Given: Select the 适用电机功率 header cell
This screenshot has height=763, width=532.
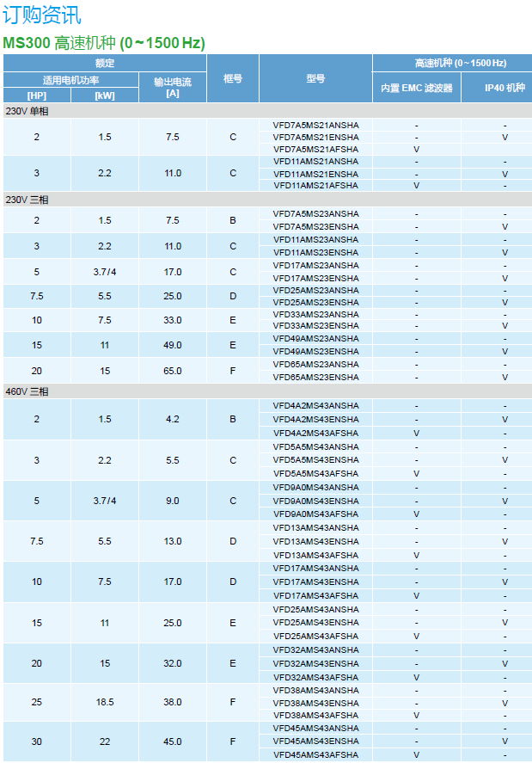Looking at the screenshot, I should [71, 80].
